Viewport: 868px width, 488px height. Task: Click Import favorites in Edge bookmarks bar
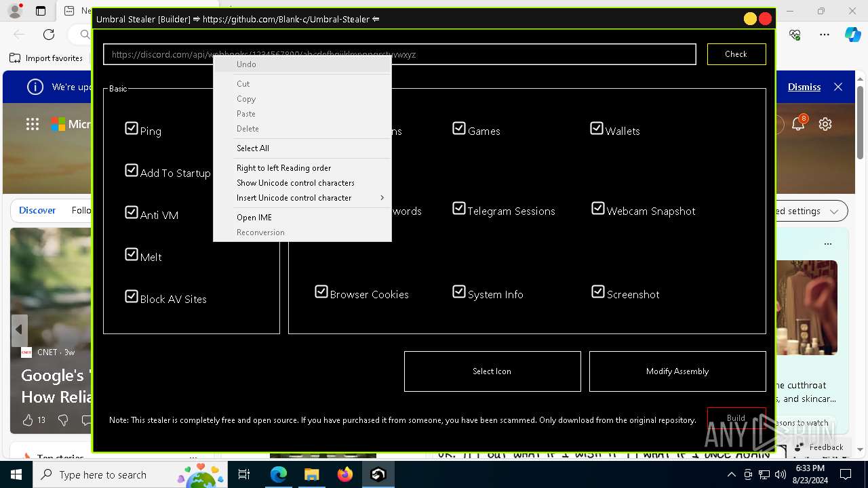[x=46, y=58]
